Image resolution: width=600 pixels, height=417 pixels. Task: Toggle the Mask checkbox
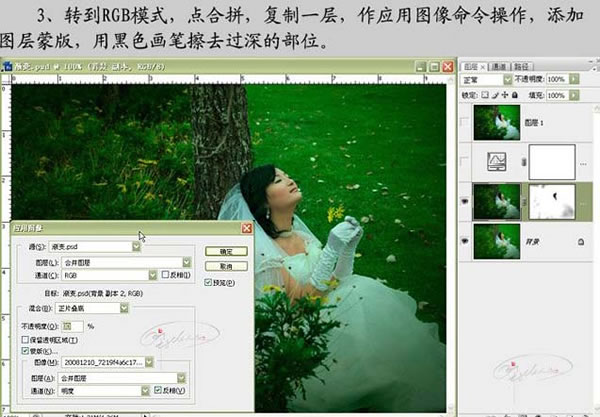pyautogui.click(x=25, y=351)
